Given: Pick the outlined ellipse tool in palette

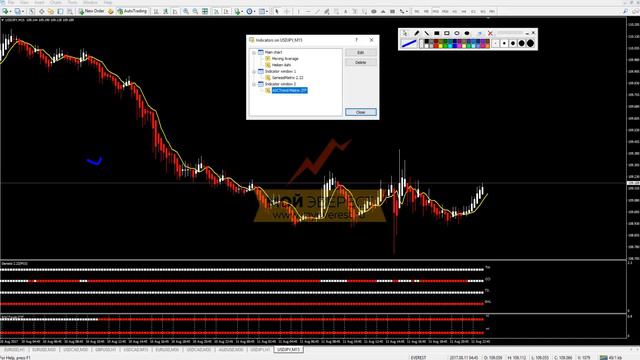Looking at the screenshot, I should 457,33.
